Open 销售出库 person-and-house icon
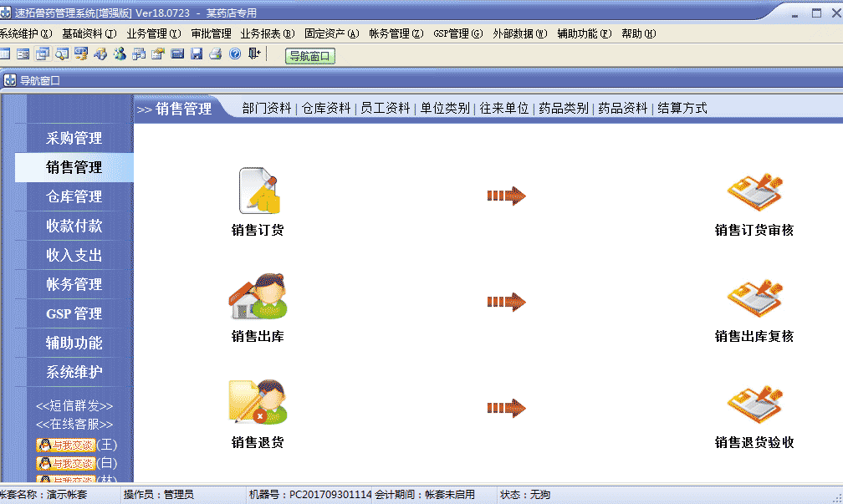843x504 pixels. (x=258, y=297)
